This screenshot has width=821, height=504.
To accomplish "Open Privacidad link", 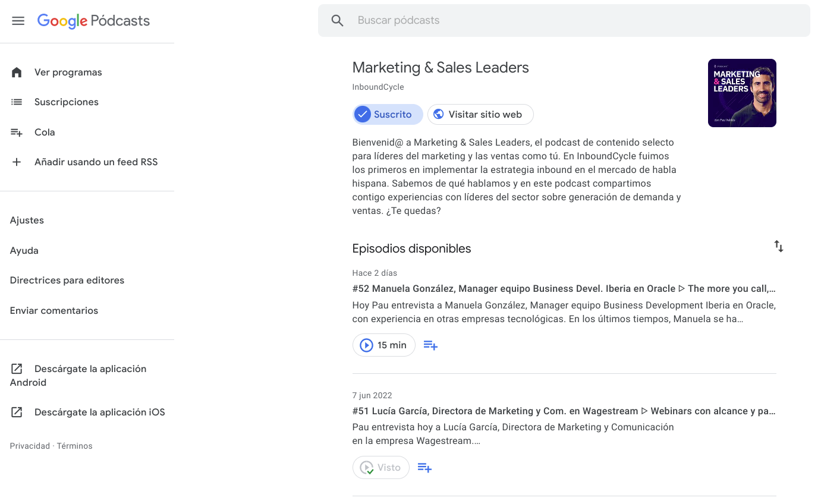I will [x=30, y=446].
